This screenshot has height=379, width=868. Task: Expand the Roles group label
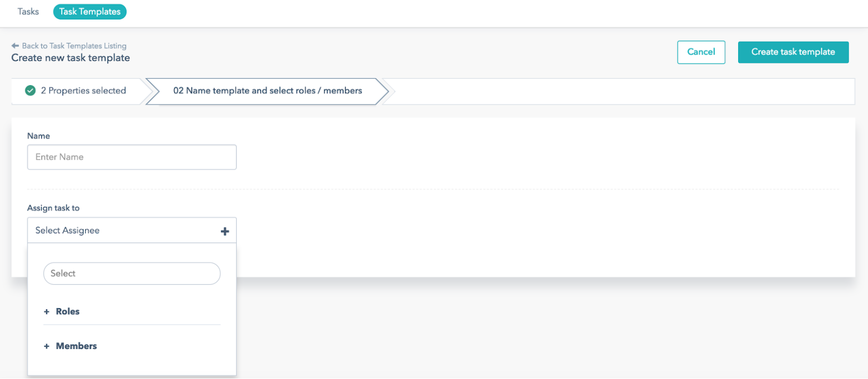tap(68, 312)
